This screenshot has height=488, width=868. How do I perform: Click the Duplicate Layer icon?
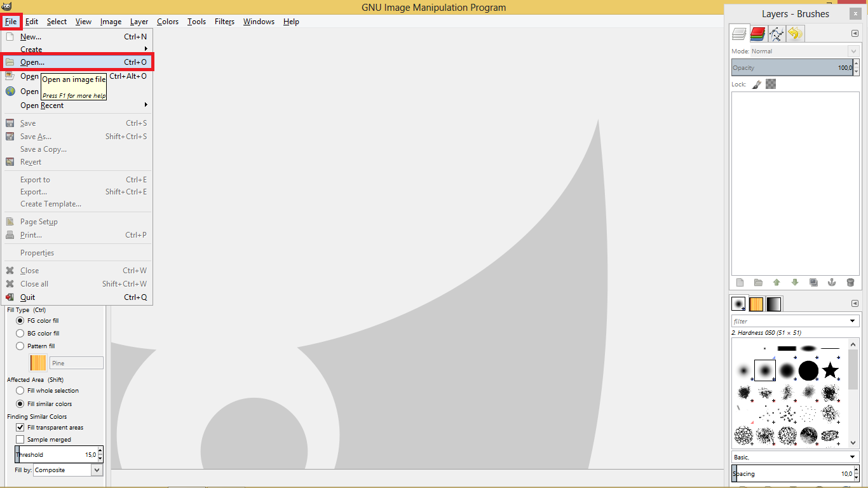click(813, 282)
